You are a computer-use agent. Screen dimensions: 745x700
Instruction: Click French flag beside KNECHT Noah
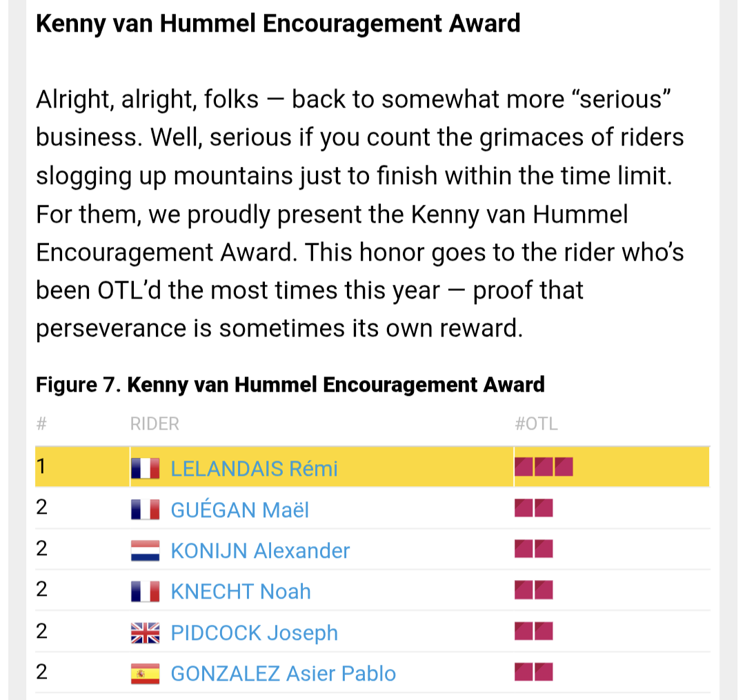pyautogui.click(x=145, y=592)
